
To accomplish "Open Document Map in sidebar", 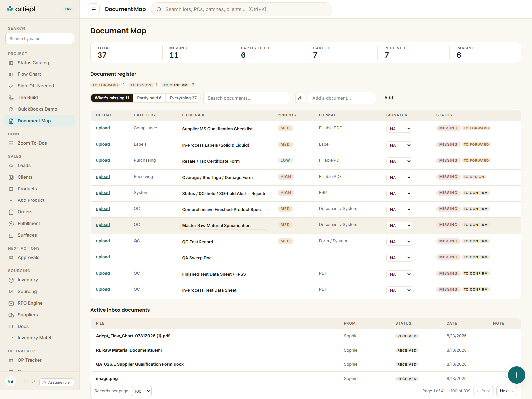I will (x=40, y=121).
